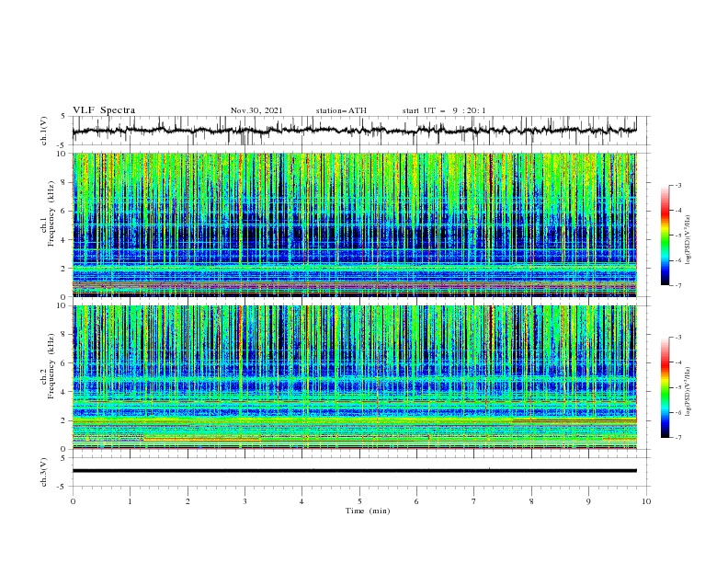Click the ch.2 "Frequency (kHz)" axis label

click(x=51, y=365)
